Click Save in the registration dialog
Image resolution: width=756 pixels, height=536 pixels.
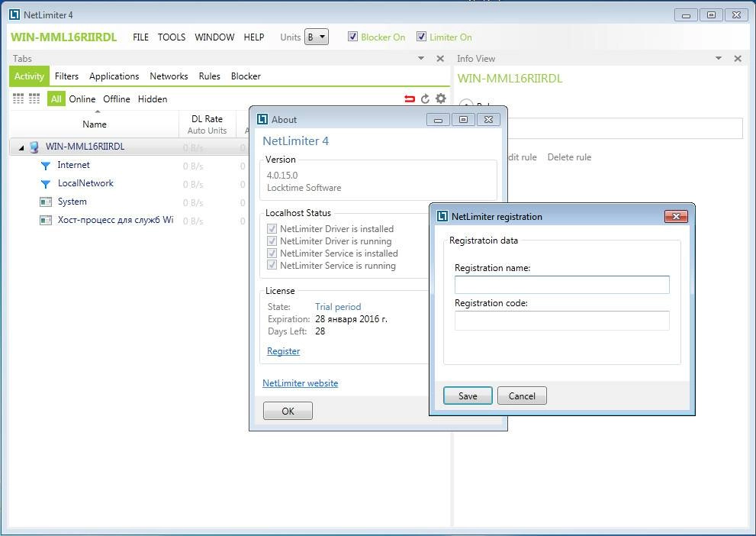click(468, 396)
